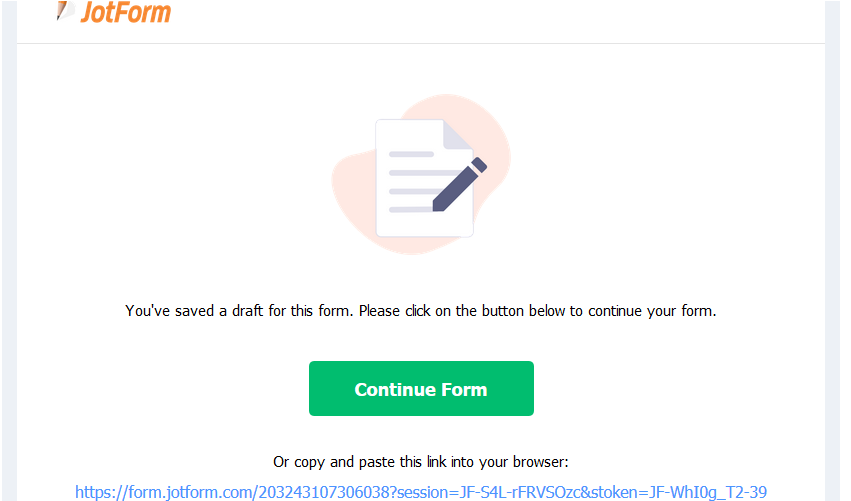The width and height of the screenshot is (851, 501).
Task: Click the orange JotForm wordmark
Action: pyautogui.click(x=126, y=12)
